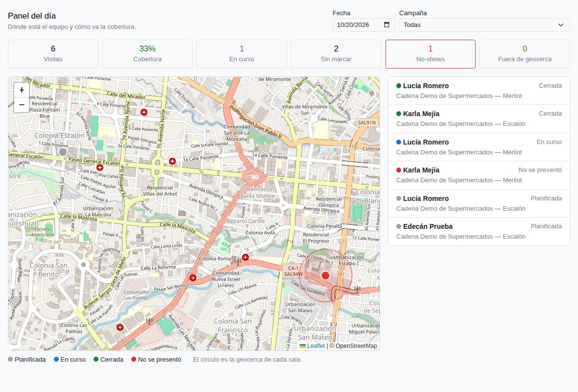This screenshot has width=578, height=392.
Task: Click the Cerrada legend entry
Action: [x=108, y=360]
